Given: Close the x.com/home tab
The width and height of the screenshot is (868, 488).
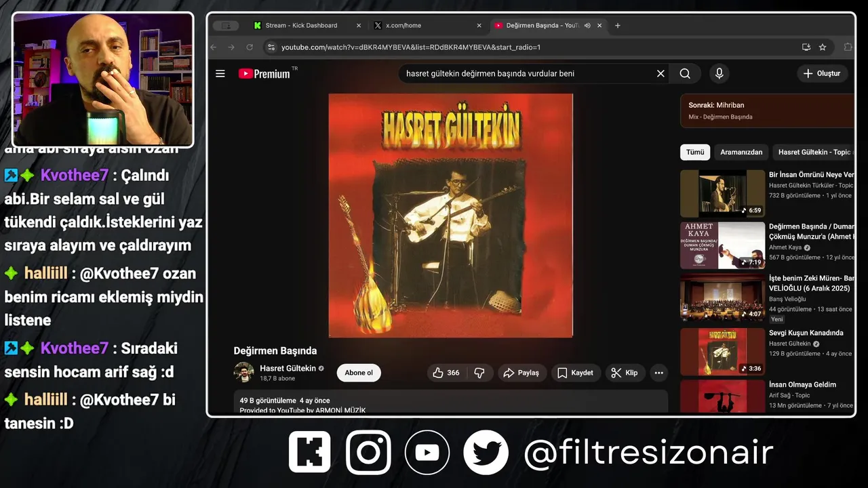Looking at the screenshot, I should 479,25.
